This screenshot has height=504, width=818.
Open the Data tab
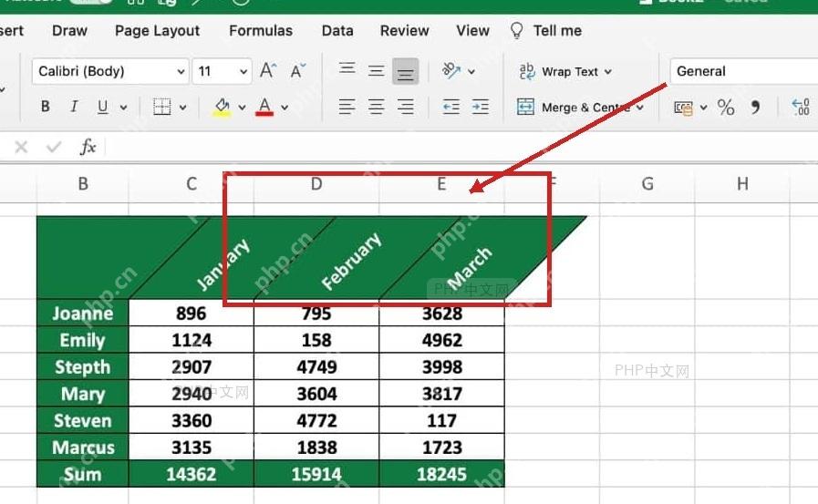pyautogui.click(x=337, y=31)
